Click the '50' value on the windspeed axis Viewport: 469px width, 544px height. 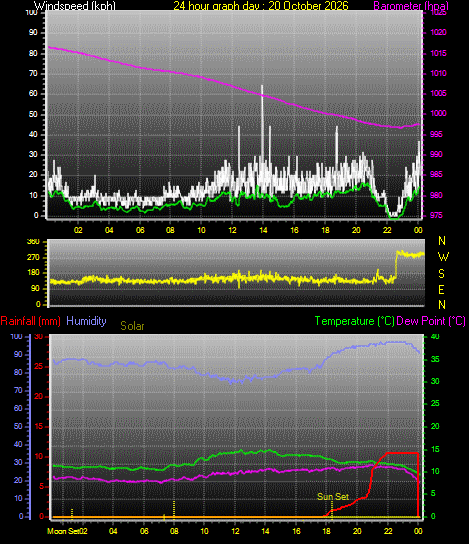coord(33,114)
